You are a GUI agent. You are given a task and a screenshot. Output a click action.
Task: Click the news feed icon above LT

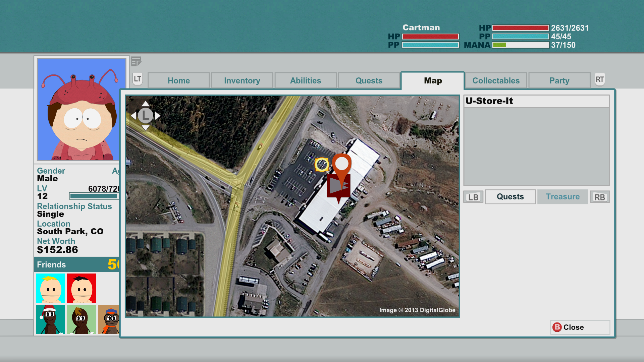pos(136,61)
